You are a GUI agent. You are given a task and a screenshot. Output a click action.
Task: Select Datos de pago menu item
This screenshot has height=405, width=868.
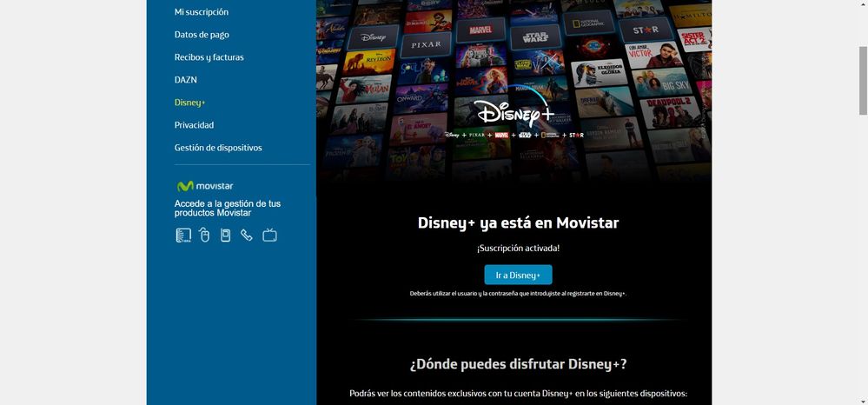click(x=202, y=35)
